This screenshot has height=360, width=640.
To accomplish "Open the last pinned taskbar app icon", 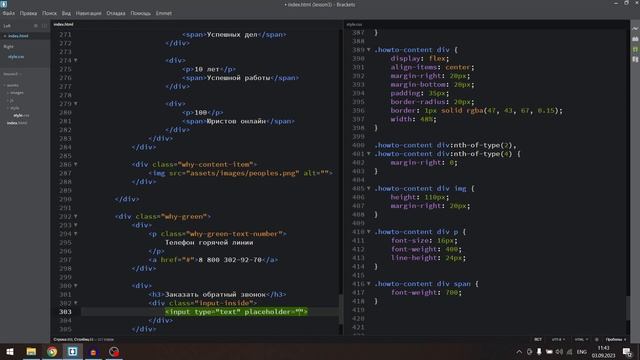I will (x=114, y=352).
